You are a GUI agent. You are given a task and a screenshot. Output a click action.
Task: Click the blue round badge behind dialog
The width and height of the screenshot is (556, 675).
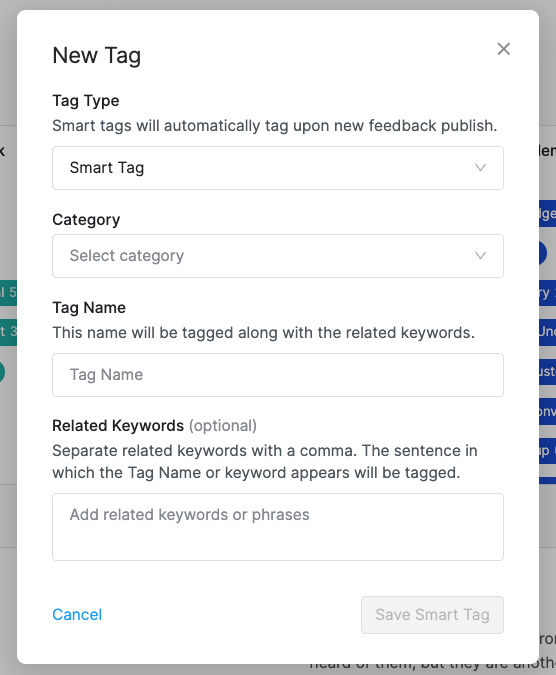point(543,253)
